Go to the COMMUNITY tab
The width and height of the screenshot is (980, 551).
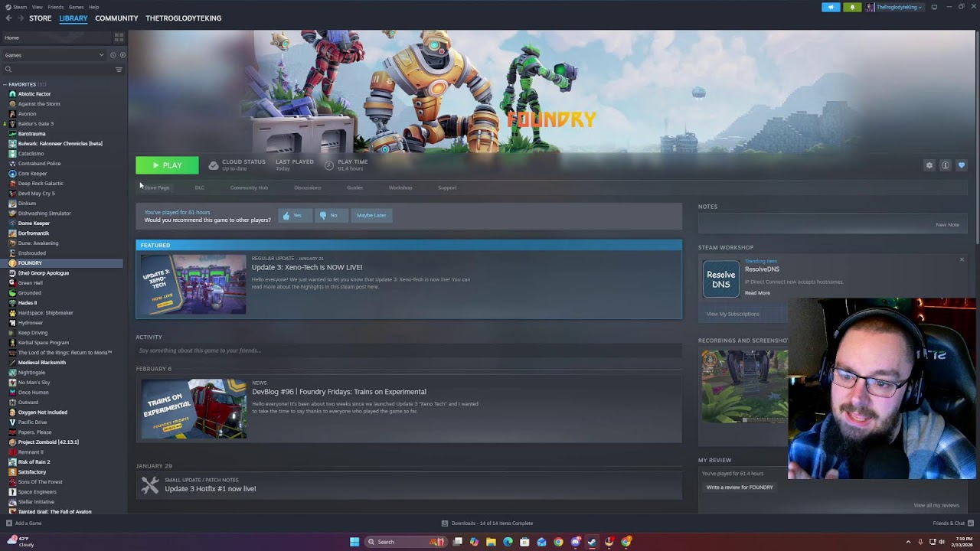(x=116, y=18)
